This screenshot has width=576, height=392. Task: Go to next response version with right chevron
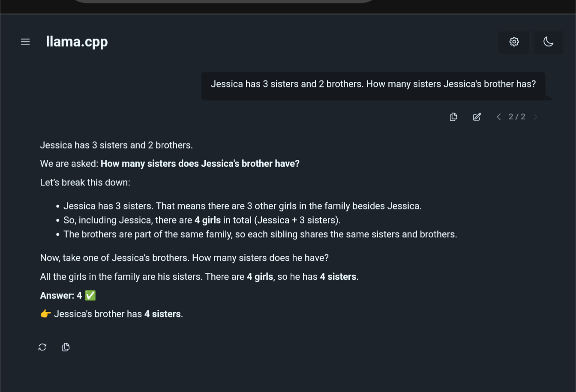click(x=535, y=117)
